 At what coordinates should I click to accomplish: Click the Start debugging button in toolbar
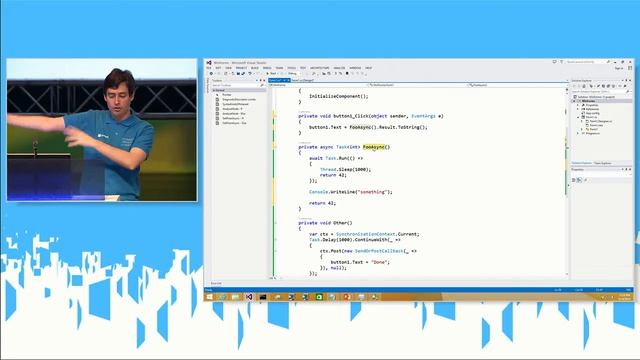coord(272,73)
